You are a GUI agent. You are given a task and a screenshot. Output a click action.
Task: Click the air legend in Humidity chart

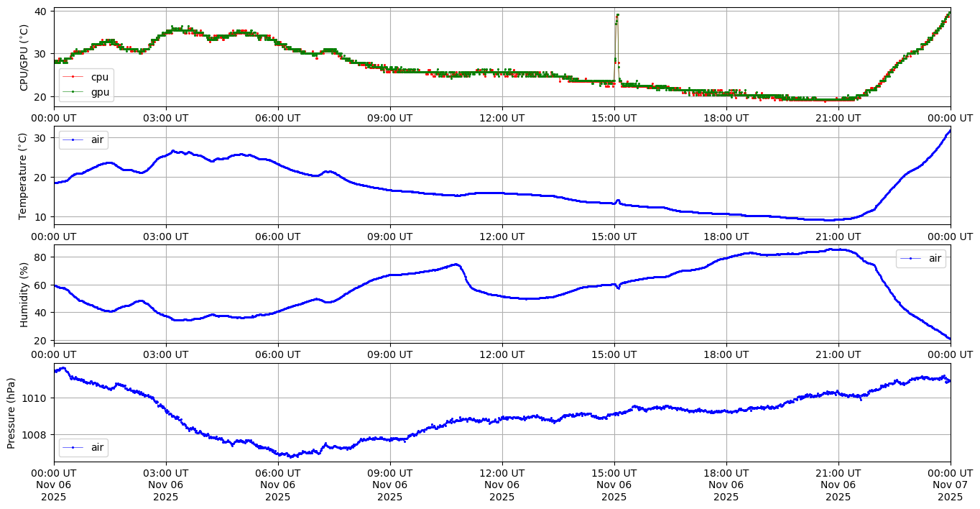click(934, 258)
